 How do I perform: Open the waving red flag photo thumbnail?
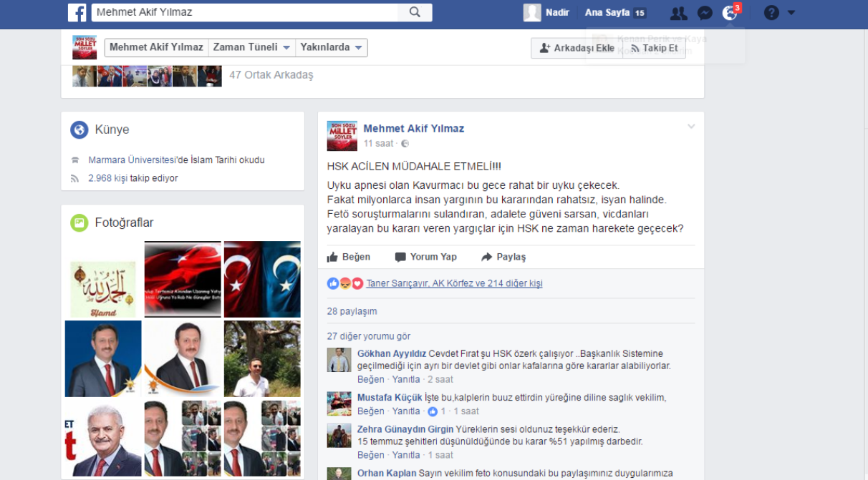(183, 279)
